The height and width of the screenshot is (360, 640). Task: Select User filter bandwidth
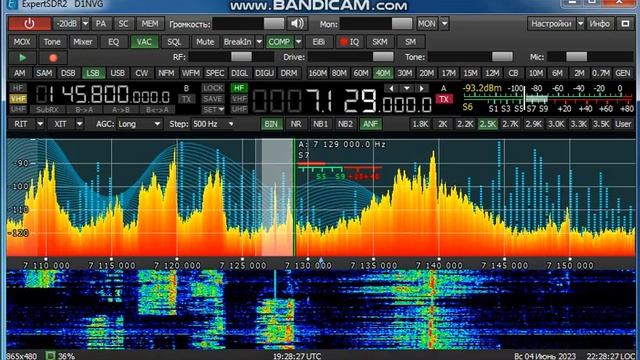623,124
